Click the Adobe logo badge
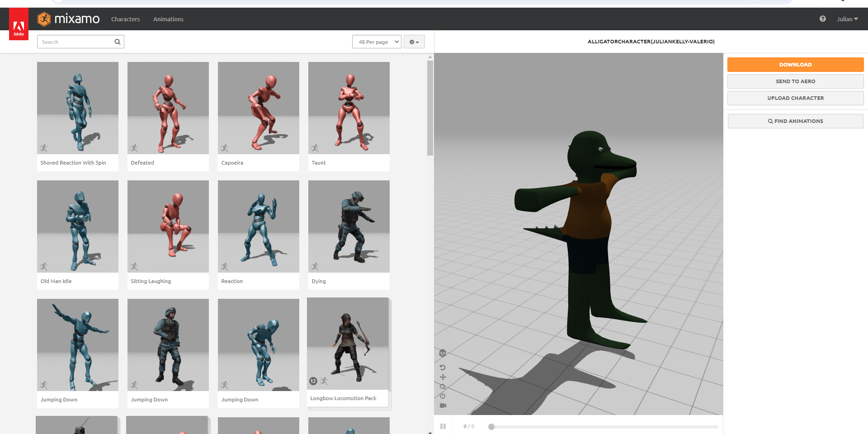This screenshot has width=868, height=434. tap(19, 24)
